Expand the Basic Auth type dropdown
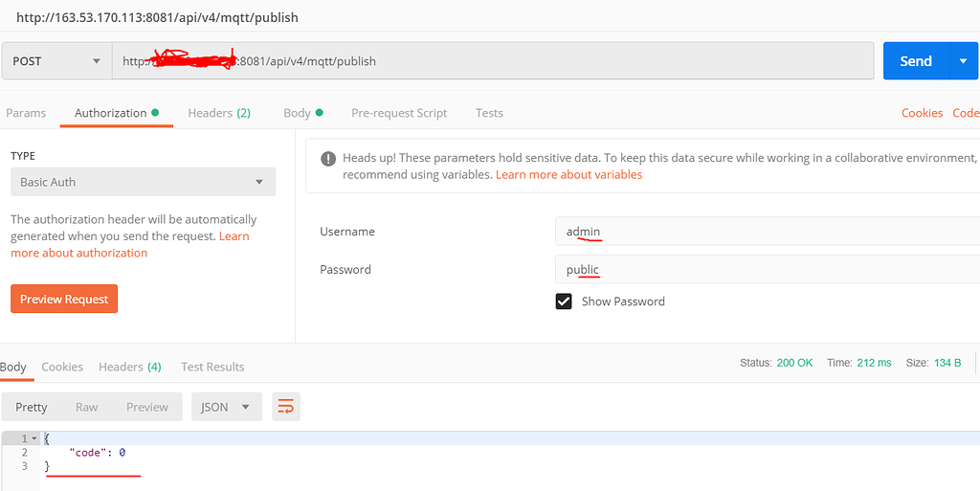 pos(143,182)
